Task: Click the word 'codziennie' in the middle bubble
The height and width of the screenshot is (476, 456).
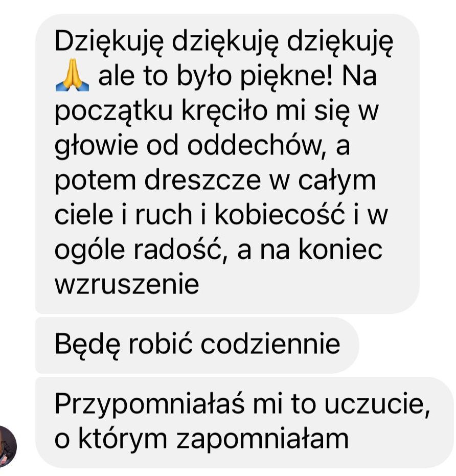Action: 270,344
